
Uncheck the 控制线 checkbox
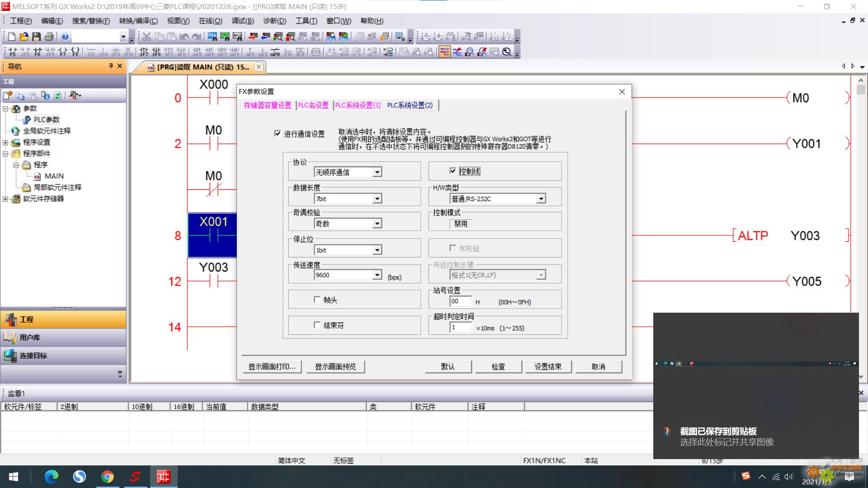point(453,171)
